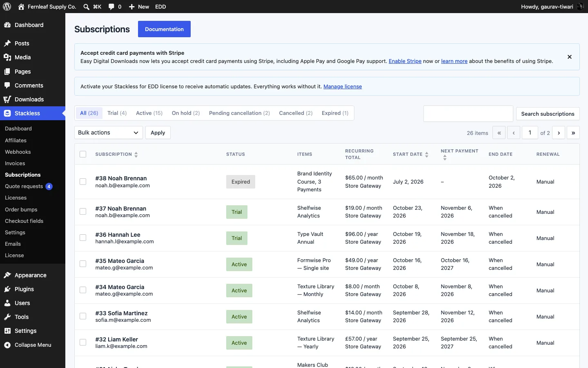Check the box for #37 Noah Brennan
Image resolution: width=588 pixels, height=368 pixels.
pyautogui.click(x=83, y=212)
